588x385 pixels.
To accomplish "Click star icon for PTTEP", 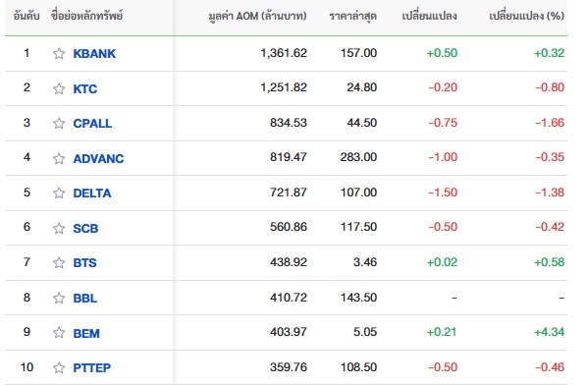I will [x=59, y=367].
